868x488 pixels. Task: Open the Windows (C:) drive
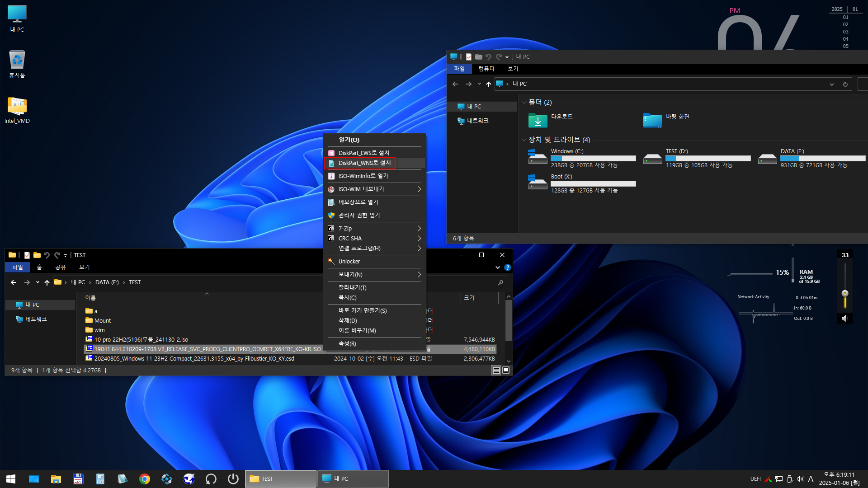point(582,158)
